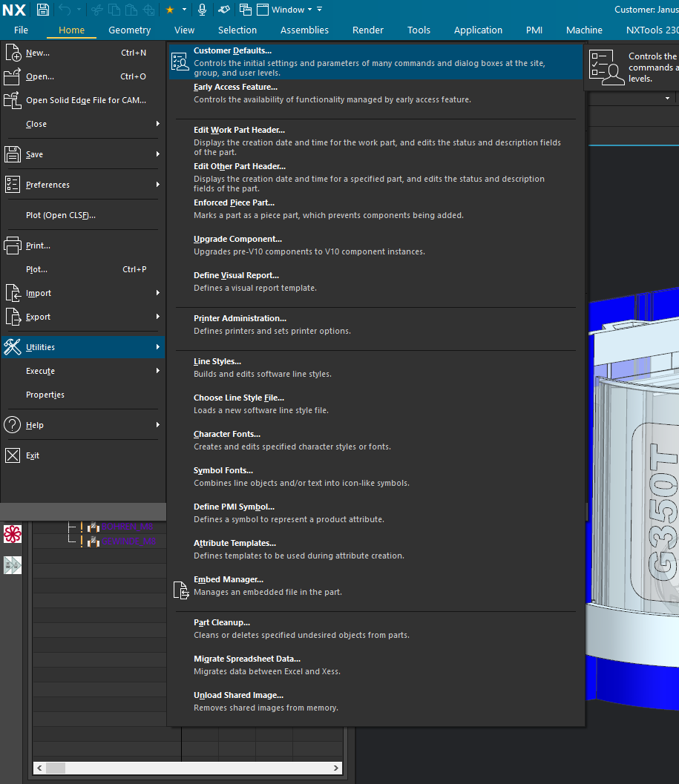The image size is (679, 784).
Task: Switch to the Assemblies ribbon tab
Action: point(304,30)
